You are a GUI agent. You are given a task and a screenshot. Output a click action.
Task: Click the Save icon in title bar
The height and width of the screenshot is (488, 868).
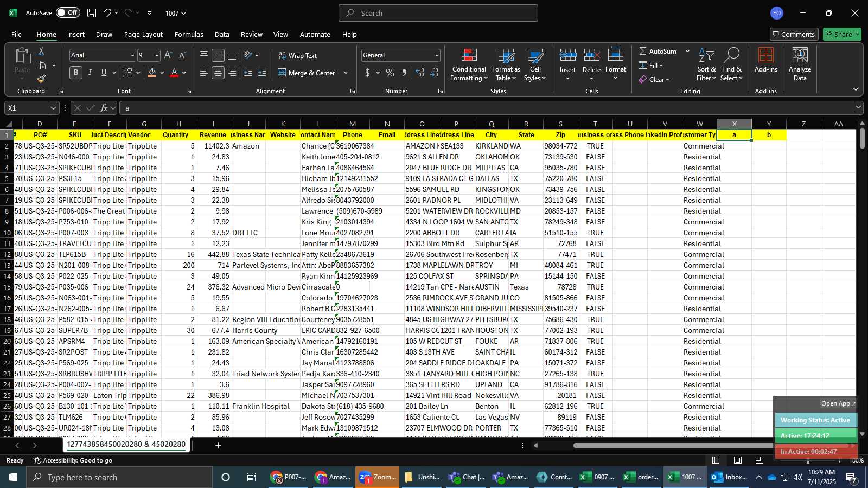tap(92, 13)
